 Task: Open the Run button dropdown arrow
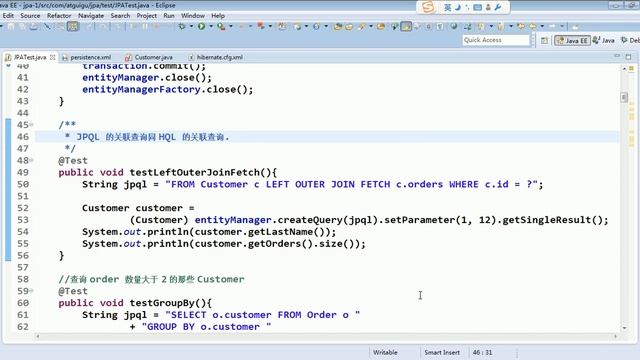(211, 27)
